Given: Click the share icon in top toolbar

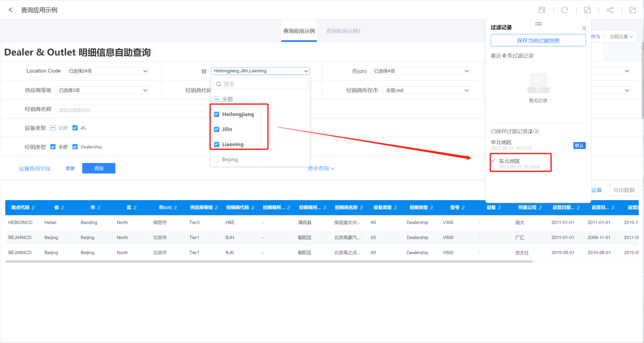Looking at the screenshot, I should pyautogui.click(x=610, y=10).
